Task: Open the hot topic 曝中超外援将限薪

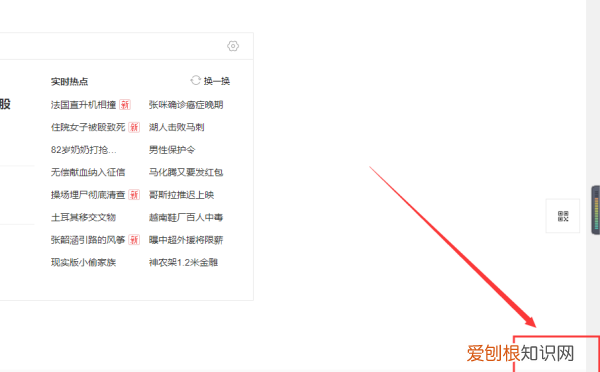Action: [x=186, y=240]
